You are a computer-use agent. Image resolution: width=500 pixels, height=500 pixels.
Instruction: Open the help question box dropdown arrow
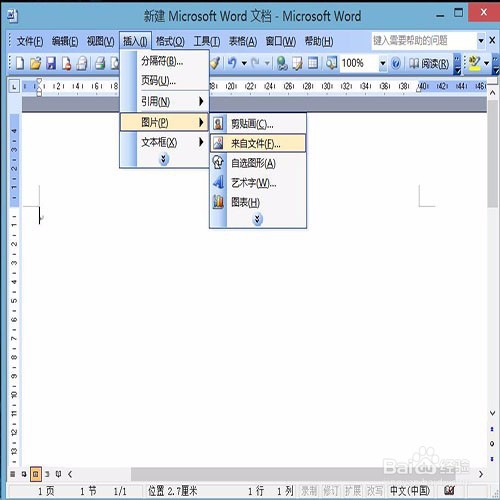tap(481, 41)
